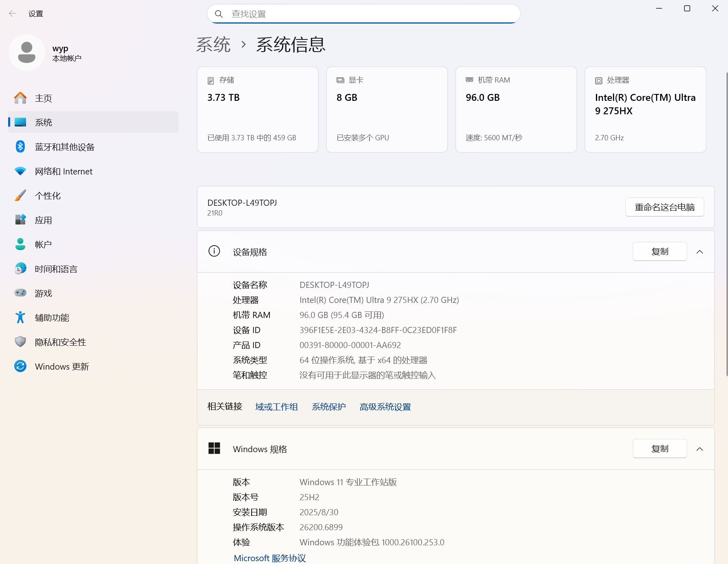Screen dimensions: 728x564
Task: Click the Home house icon
Action: [x=20, y=98]
